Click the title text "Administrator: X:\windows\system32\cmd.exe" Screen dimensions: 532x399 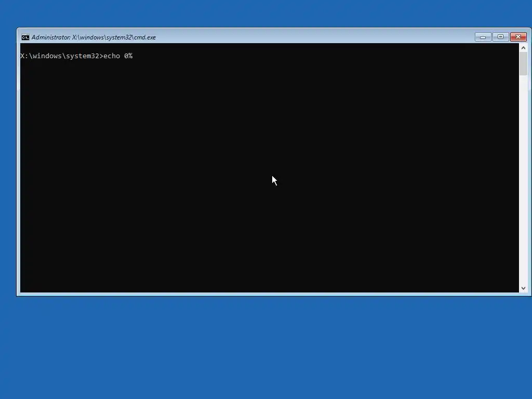(94, 37)
